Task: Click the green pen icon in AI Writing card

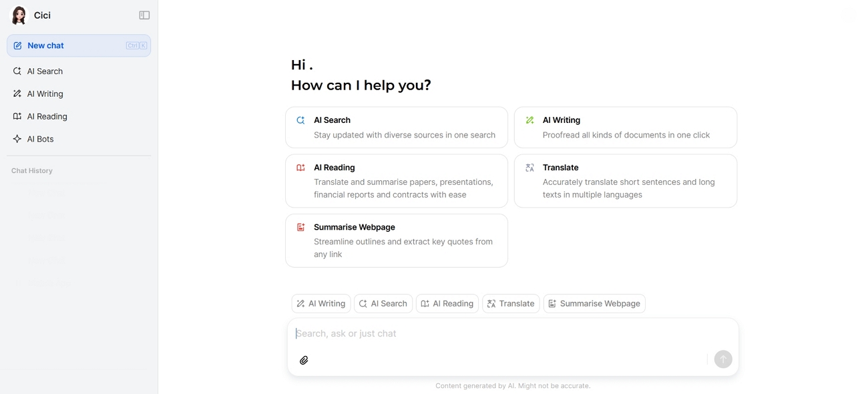Action: point(529,120)
